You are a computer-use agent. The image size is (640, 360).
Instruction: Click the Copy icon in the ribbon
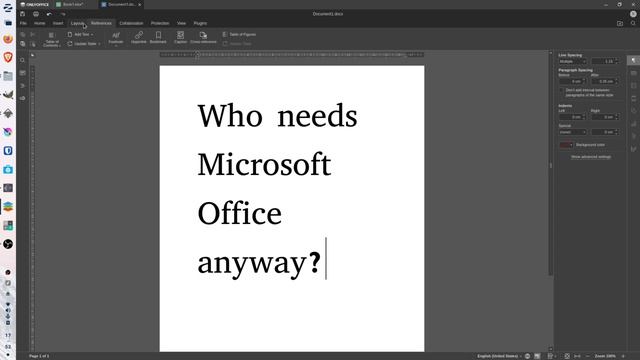click(x=22, y=35)
